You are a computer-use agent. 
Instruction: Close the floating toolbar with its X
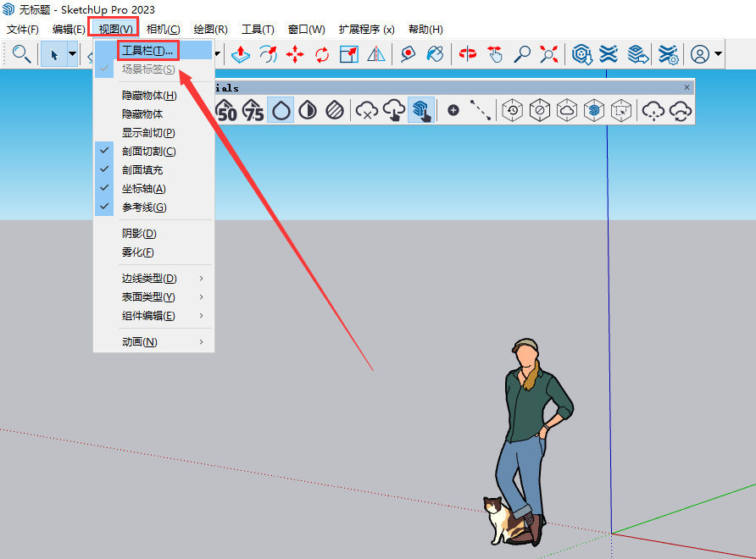coord(687,87)
